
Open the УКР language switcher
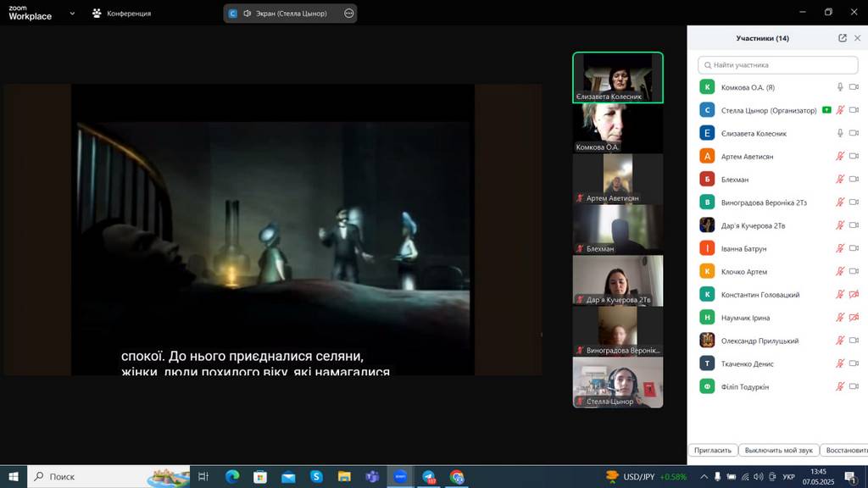click(788, 476)
